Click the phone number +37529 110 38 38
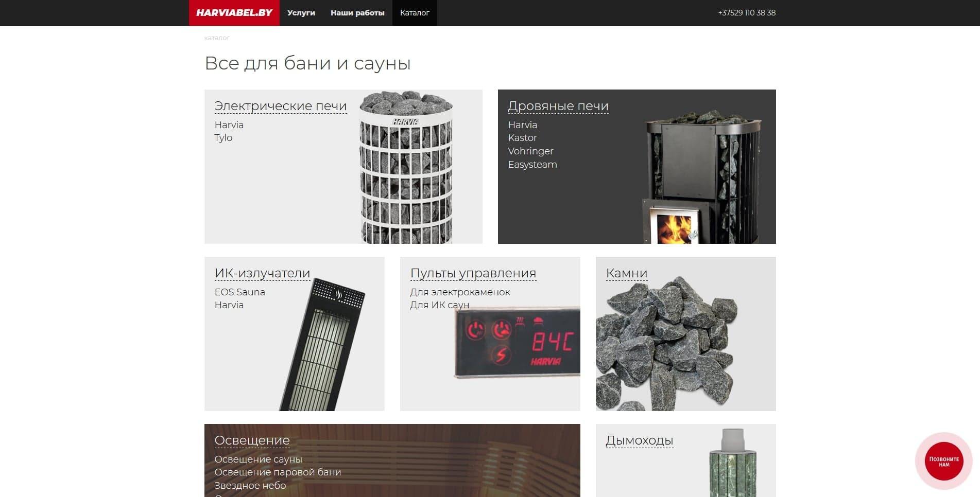Image resolution: width=980 pixels, height=497 pixels. (747, 13)
